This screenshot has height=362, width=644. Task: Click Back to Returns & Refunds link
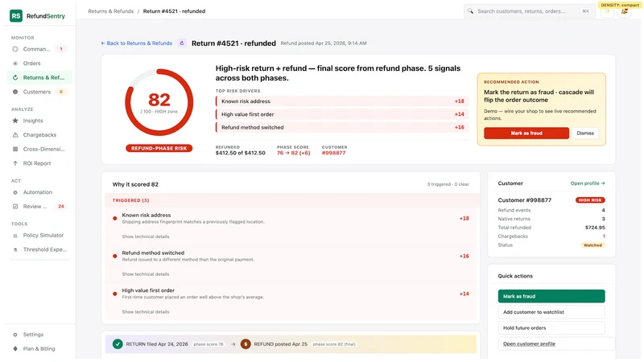(x=136, y=43)
